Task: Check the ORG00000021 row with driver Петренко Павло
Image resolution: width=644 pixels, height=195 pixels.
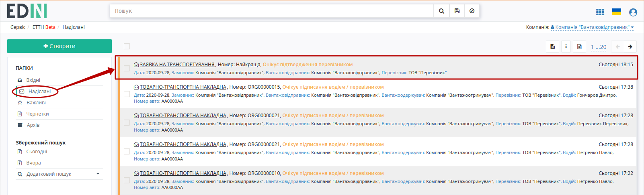Action: 127,151
